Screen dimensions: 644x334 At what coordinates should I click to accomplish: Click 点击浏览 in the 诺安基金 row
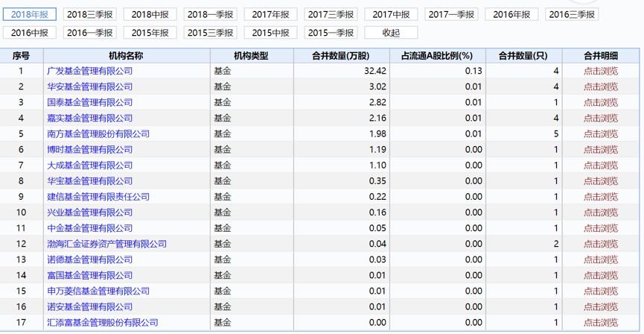tap(601, 306)
